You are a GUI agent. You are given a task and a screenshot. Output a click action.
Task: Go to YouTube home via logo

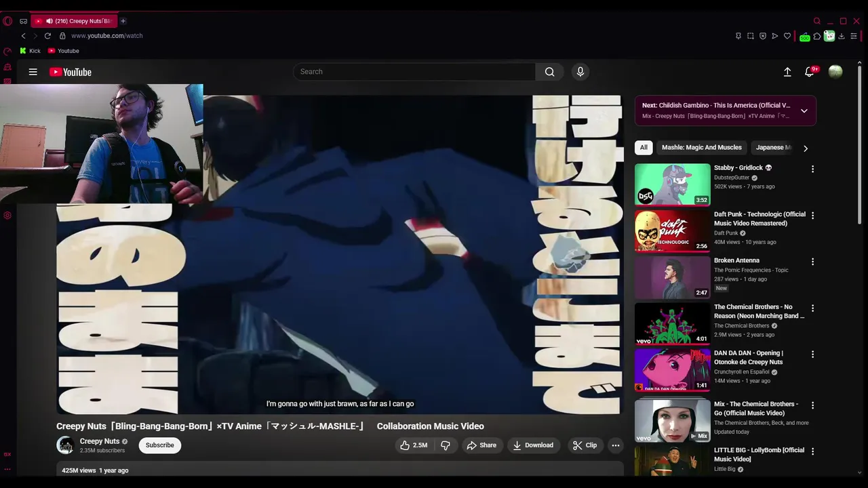[x=71, y=72]
